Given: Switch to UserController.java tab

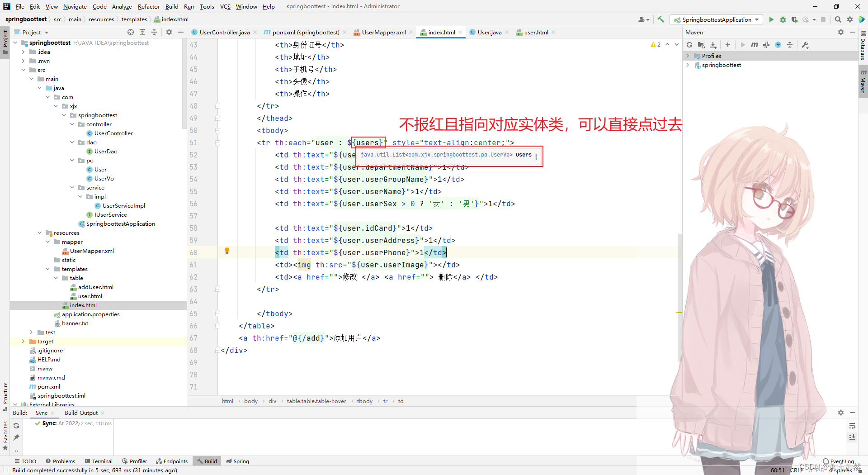Looking at the screenshot, I should click(224, 32).
